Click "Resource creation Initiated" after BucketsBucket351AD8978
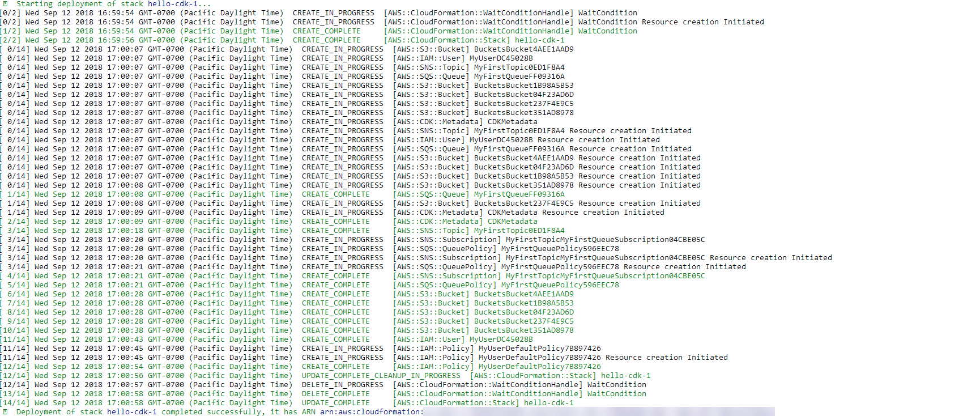This screenshot has height=416, width=980. [x=640, y=185]
